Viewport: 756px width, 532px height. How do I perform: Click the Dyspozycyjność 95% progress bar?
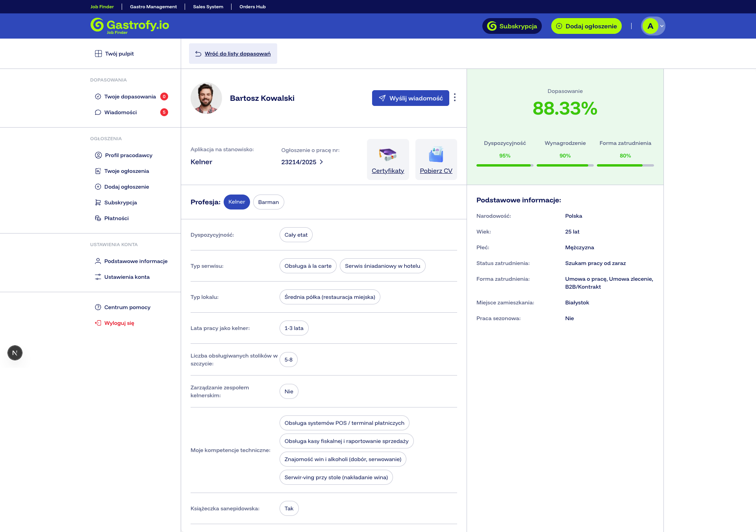(505, 165)
